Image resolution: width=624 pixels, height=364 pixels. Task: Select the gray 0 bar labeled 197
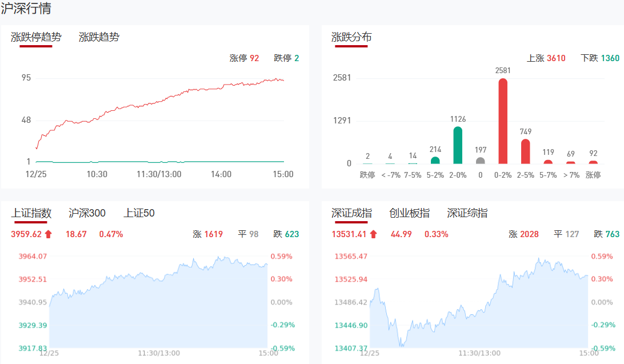(x=481, y=161)
